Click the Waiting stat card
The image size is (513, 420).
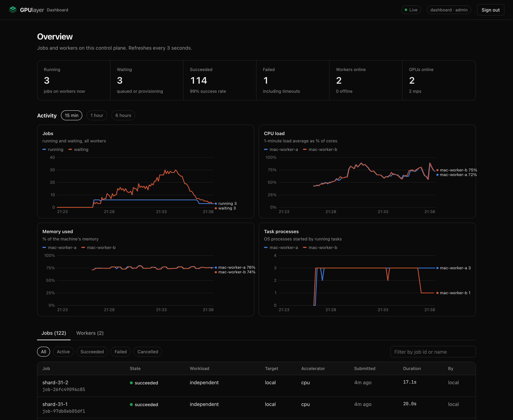147,80
